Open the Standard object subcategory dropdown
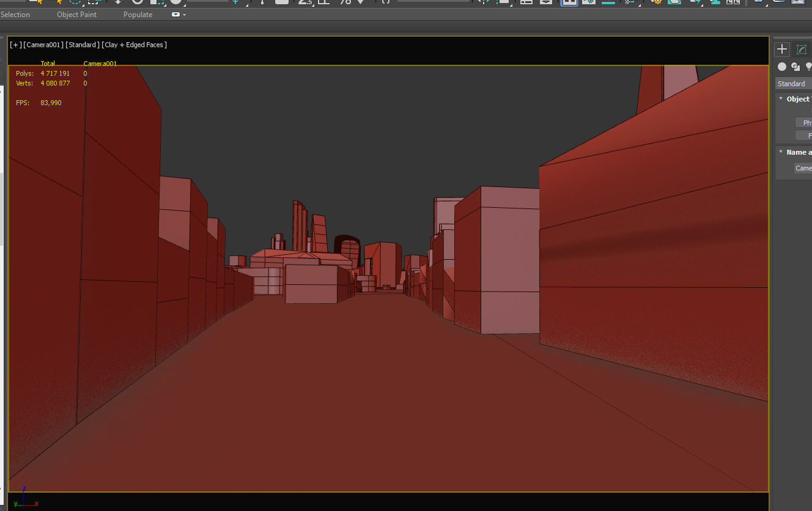 (x=794, y=84)
